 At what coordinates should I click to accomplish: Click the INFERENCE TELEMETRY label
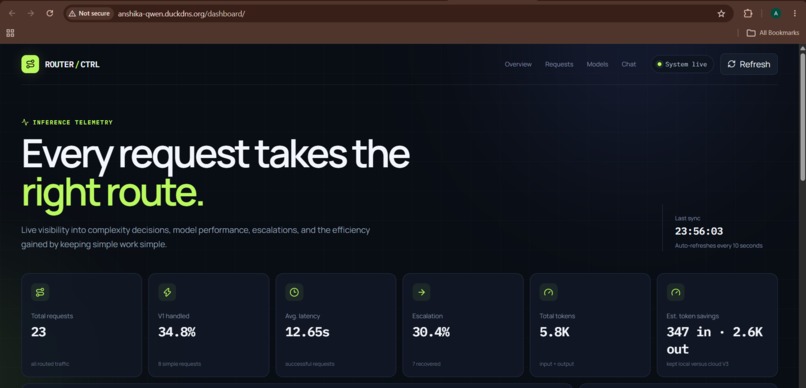tap(72, 122)
